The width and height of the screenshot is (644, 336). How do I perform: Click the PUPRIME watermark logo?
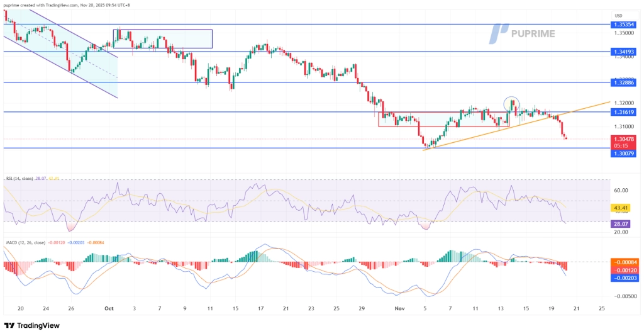pyautogui.click(x=522, y=33)
